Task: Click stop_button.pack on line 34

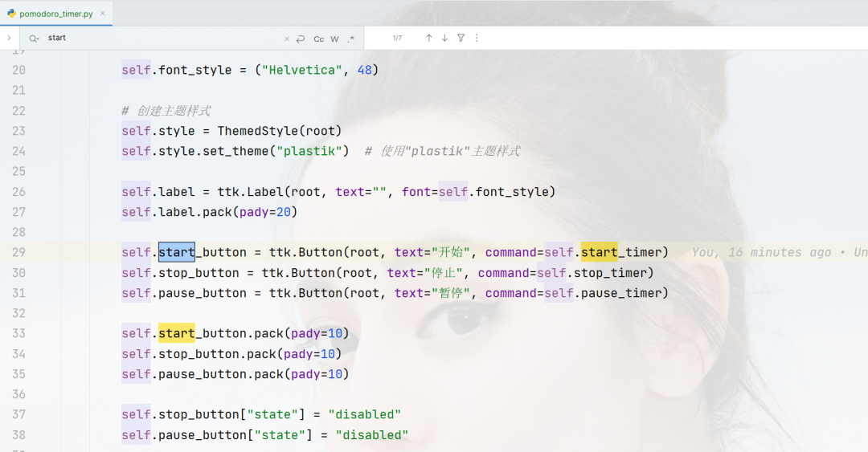Action: (217, 354)
